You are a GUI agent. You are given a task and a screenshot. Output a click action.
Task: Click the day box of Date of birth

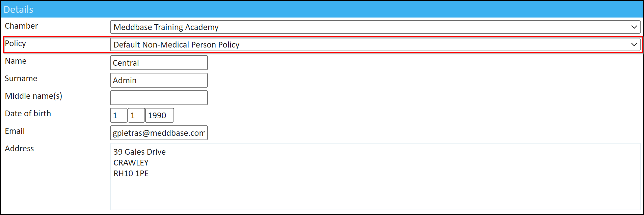point(118,115)
